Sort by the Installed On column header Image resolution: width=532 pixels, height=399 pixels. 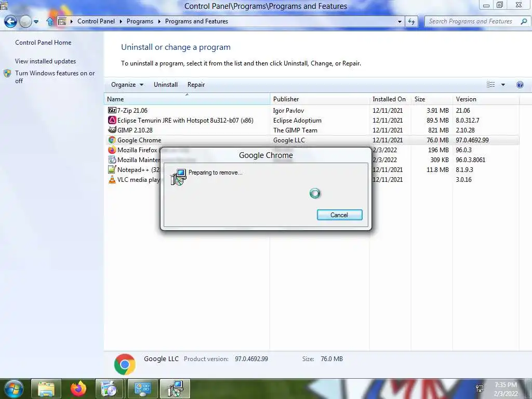point(390,99)
